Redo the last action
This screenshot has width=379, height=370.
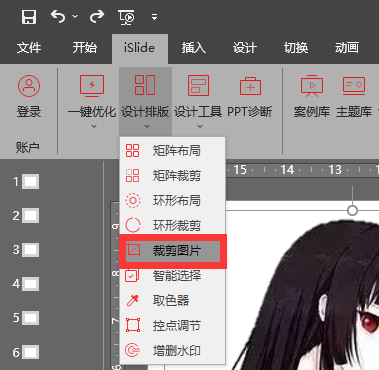[x=97, y=16]
